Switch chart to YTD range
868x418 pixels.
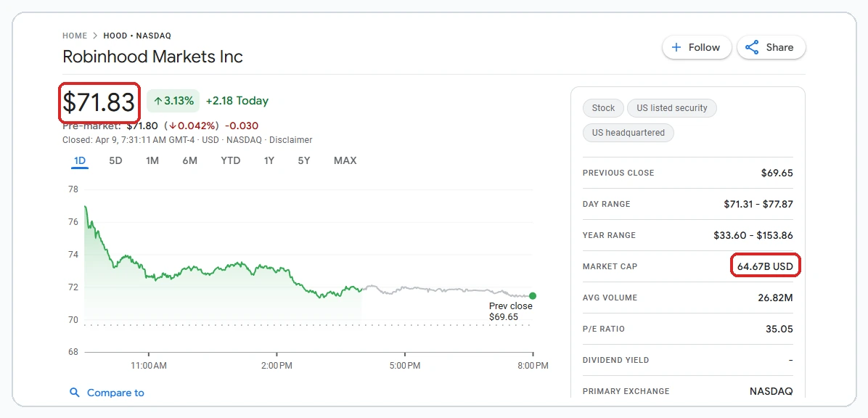(x=230, y=160)
